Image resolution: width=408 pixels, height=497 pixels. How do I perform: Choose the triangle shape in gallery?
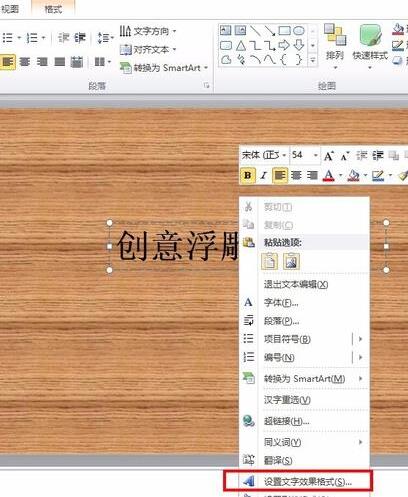(x=241, y=45)
